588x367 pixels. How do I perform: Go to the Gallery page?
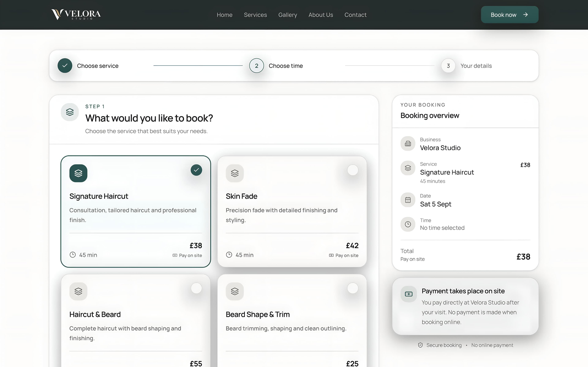(288, 15)
